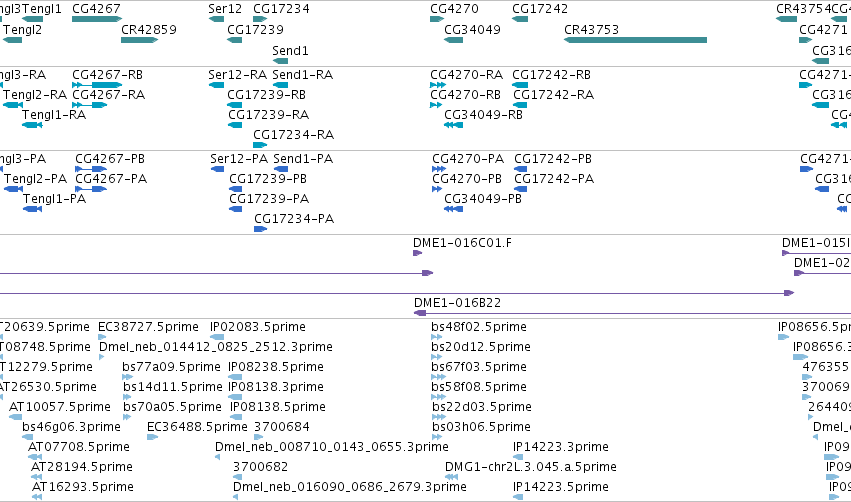
Task: Click the long CR43753 gene bar
Action: 635,40
